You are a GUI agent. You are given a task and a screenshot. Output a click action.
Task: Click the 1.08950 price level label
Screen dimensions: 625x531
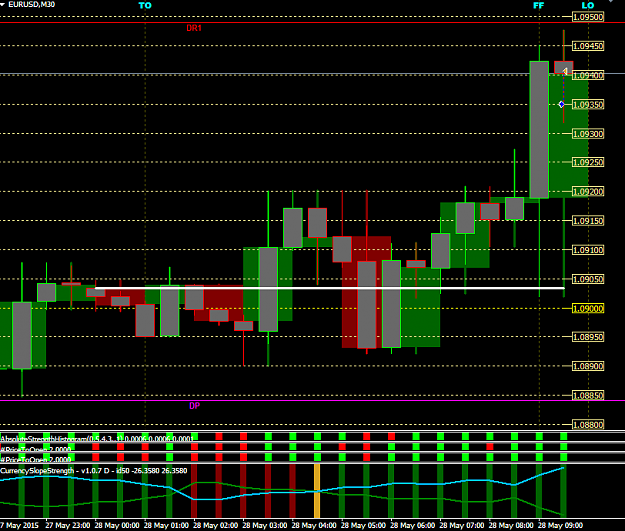coord(588,337)
